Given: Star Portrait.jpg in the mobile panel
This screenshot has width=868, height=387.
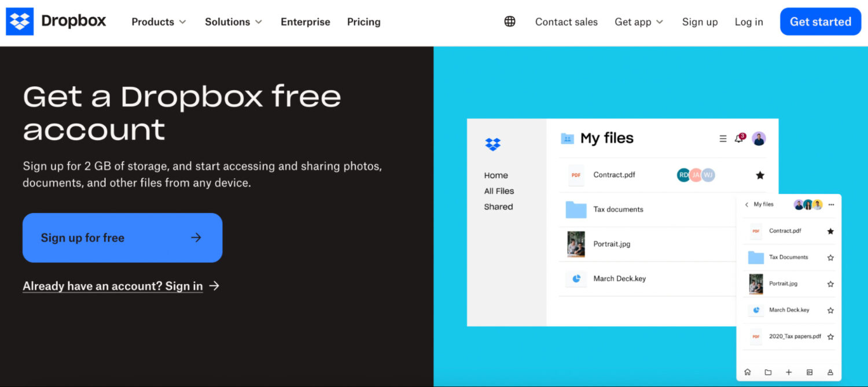Looking at the screenshot, I should [x=830, y=284].
